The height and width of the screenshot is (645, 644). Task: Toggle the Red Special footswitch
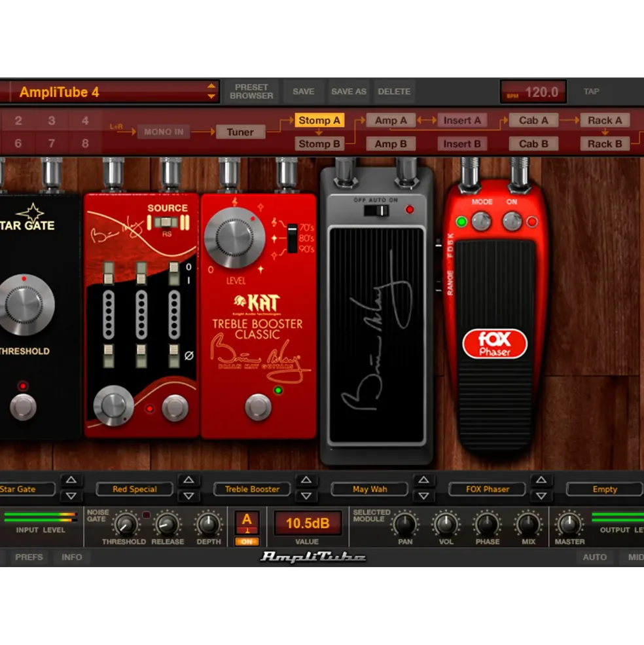pyautogui.click(x=175, y=407)
